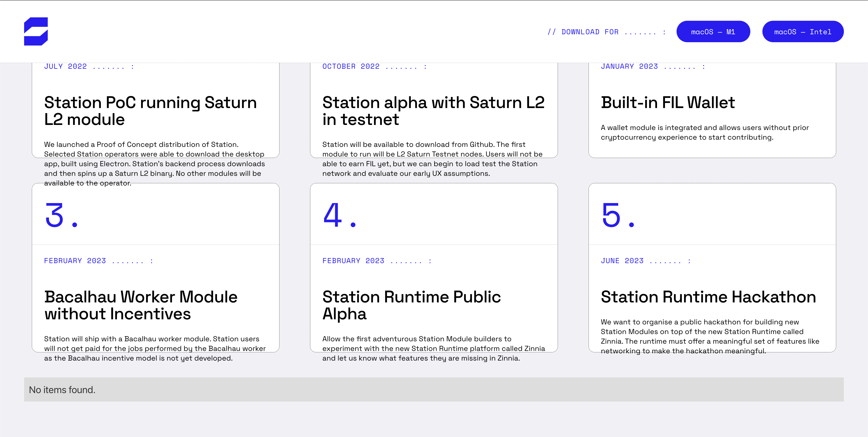Click the large number "5." on the card
The width and height of the screenshot is (868, 437).
(x=618, y=215)
